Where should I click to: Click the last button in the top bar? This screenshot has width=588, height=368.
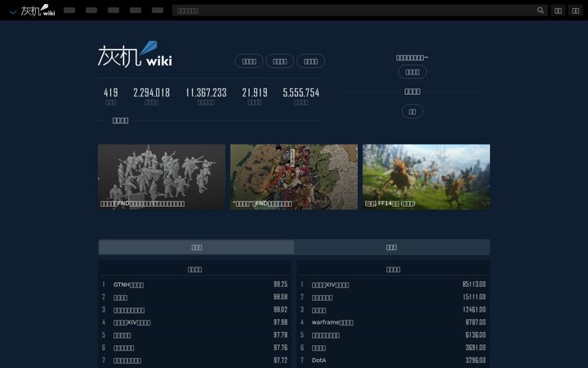click(x=576, y=11)
